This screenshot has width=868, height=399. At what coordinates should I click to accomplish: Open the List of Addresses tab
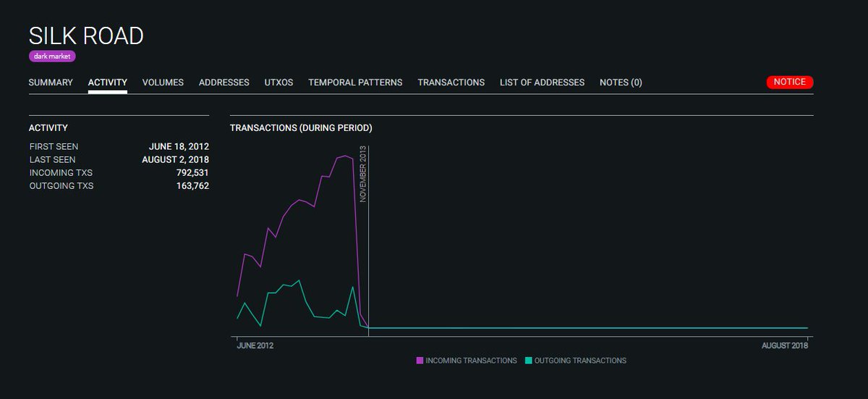tap(542, 83)
